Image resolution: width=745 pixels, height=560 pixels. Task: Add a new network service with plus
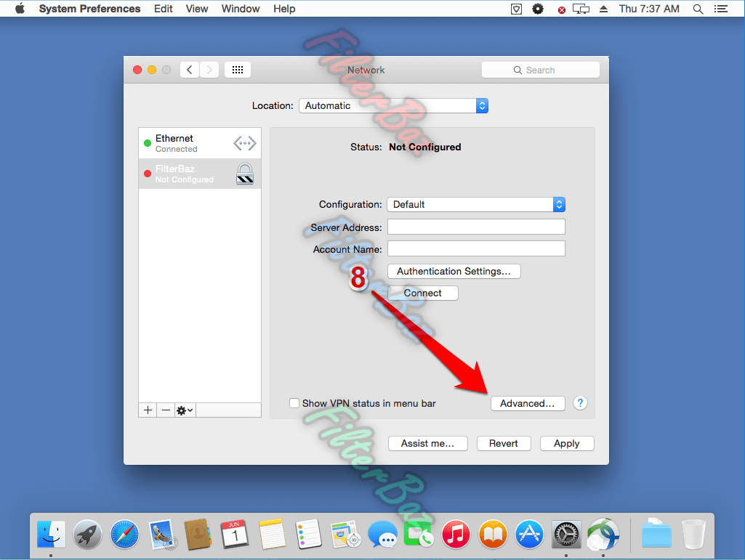click(x=148, y=410)
